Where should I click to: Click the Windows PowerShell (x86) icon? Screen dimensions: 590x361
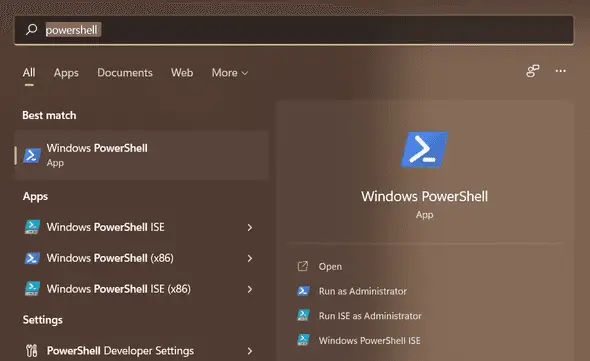(32, 258)
